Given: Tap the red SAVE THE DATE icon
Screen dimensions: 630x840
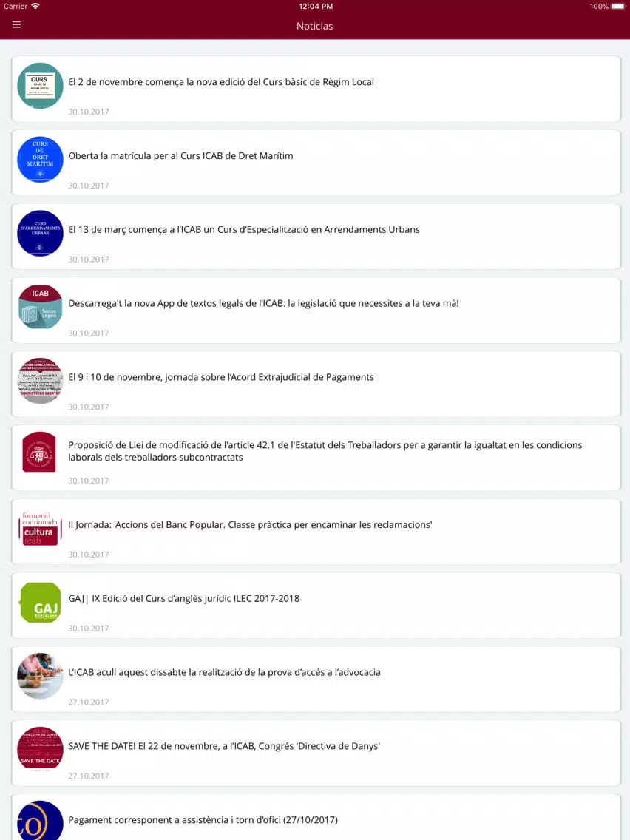Looking at the screenshot, I should tap(40, 750).
